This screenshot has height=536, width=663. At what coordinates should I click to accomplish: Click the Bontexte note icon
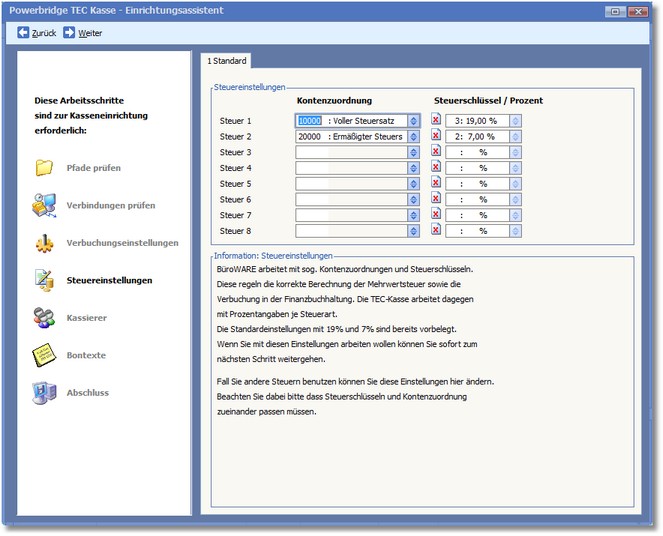click(44, 355)
